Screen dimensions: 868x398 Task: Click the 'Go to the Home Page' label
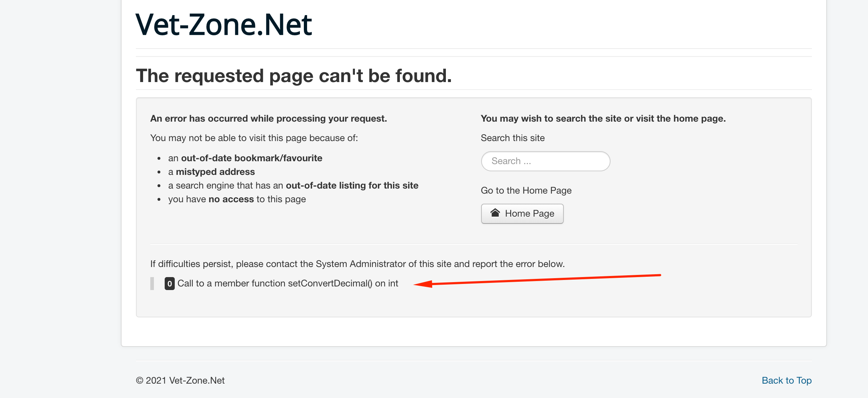click(x=526, y=190)
